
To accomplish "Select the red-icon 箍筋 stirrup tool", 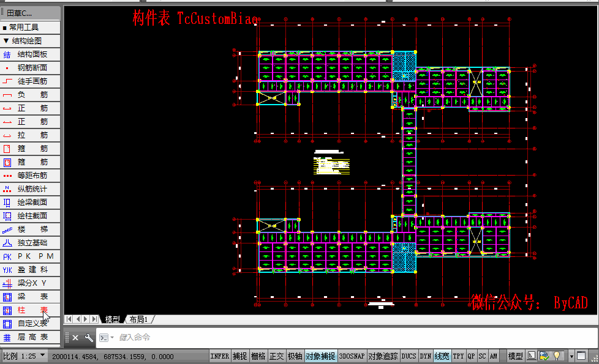I will click(x=30, y=149).
